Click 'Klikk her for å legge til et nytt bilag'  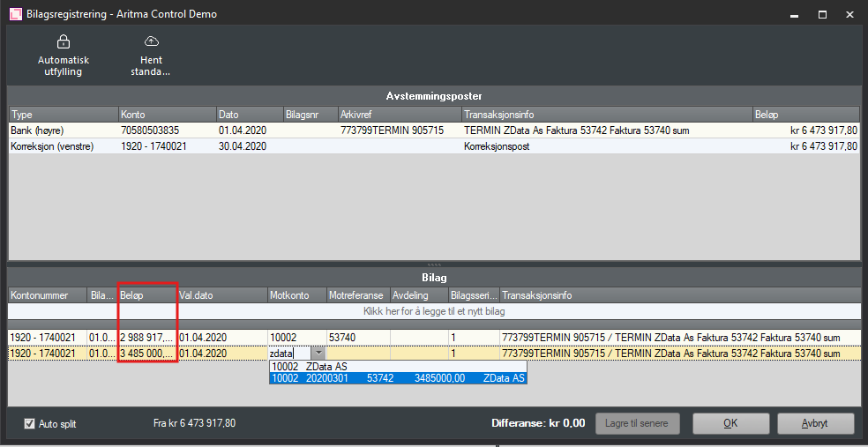(433, 311)
